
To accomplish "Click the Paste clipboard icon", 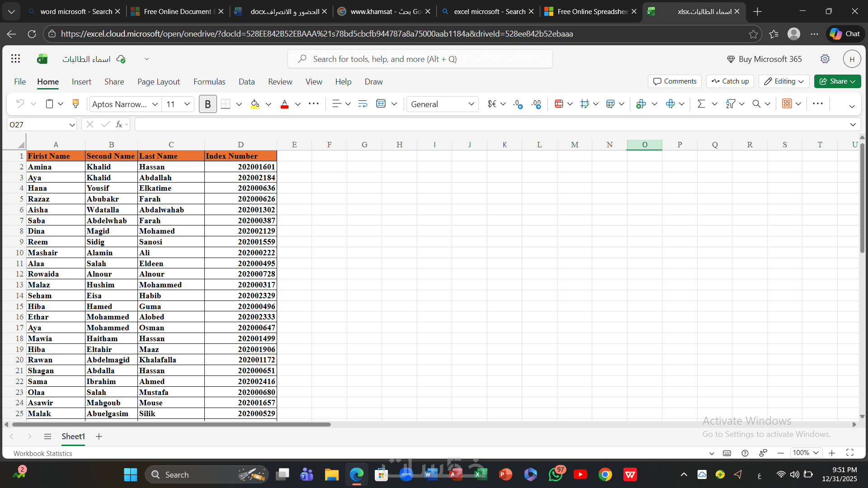I will pos(49,104).
